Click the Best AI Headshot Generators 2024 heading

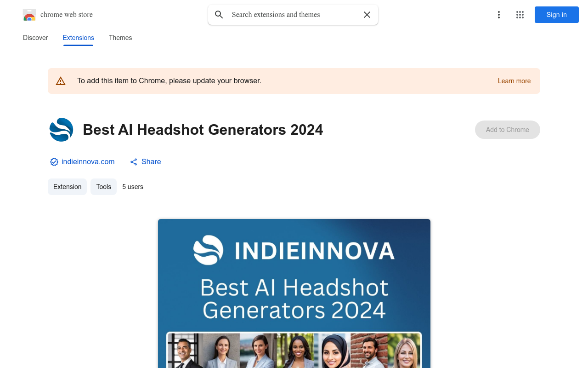[203, 130]
